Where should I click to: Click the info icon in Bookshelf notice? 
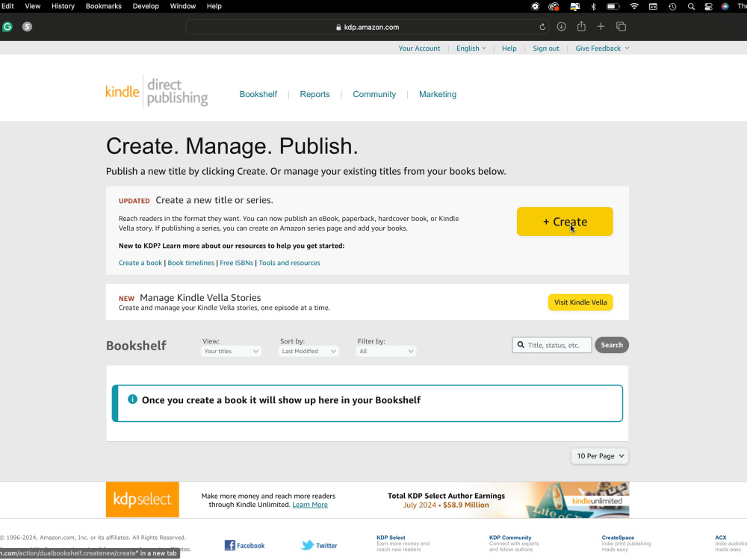132,399
